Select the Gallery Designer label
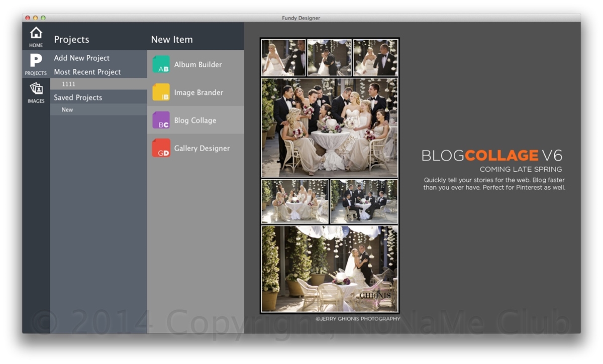The width and height of the screenshot is (603, 364). 202,148
